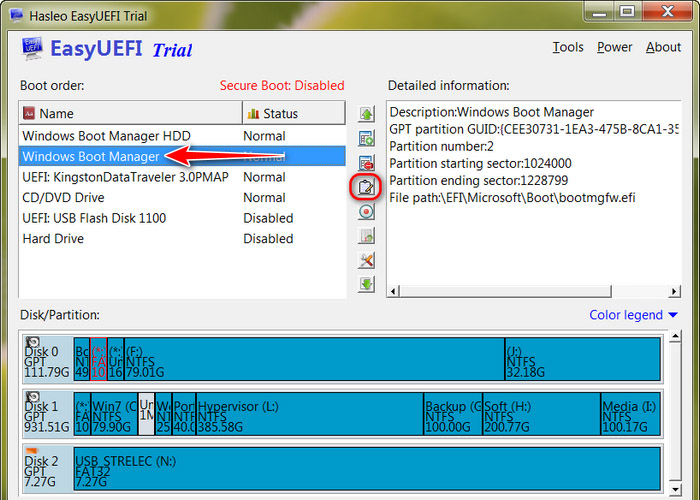
Task: Sort boot entries by Status column
Action: [x=294, y=113]
